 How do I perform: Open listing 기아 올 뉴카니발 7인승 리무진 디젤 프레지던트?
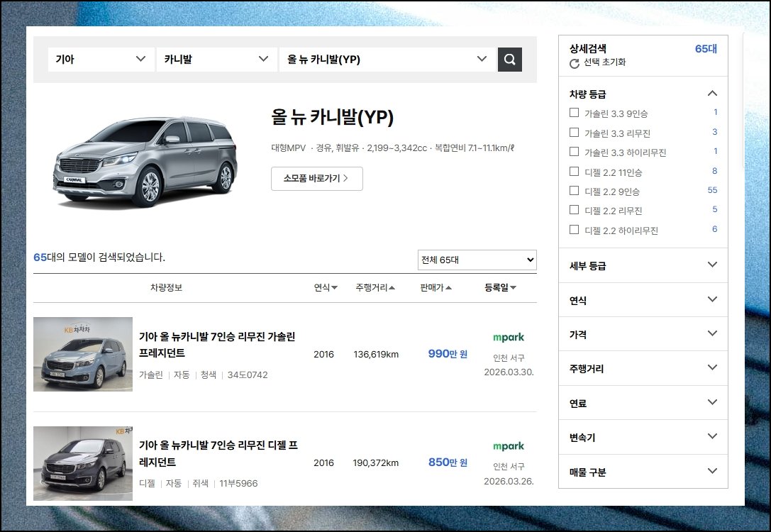point(218,453)
